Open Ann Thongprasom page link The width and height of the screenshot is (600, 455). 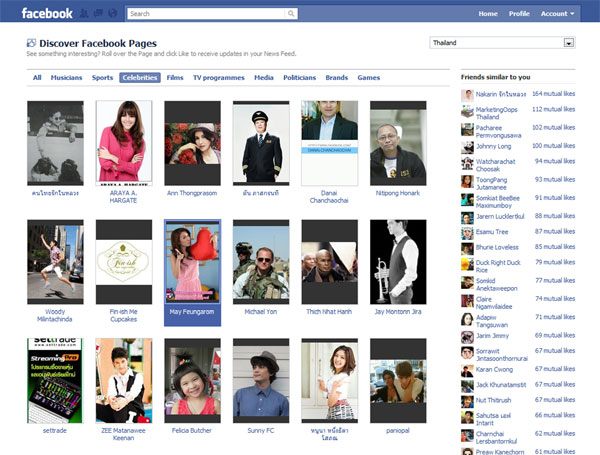coord(192,193)
